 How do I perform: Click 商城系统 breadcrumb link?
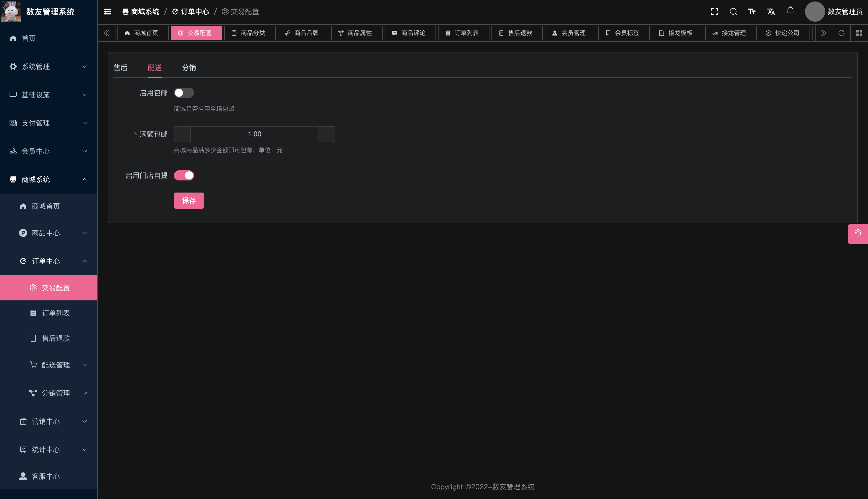click(x=141, y=12)
